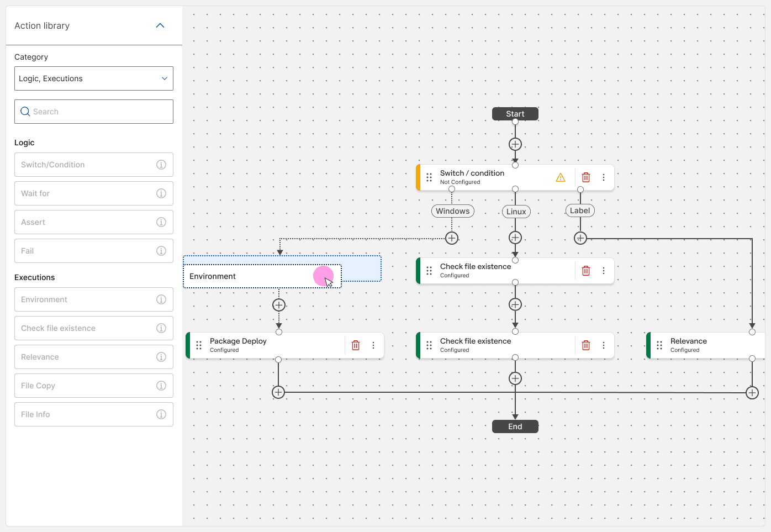Show info for File Info action
Screen dimensions: 771x532
(x=161, y=414)
